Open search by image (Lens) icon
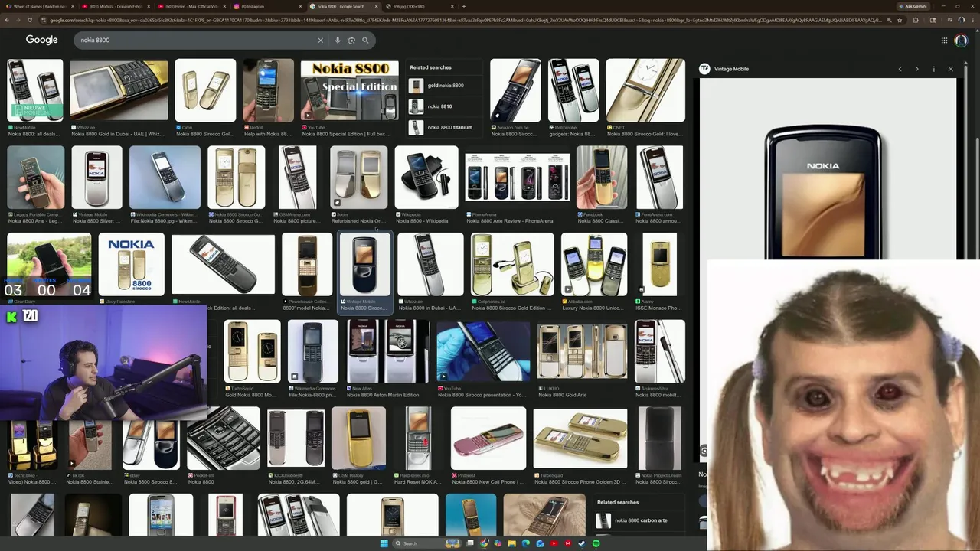 (x=351, y=40)
